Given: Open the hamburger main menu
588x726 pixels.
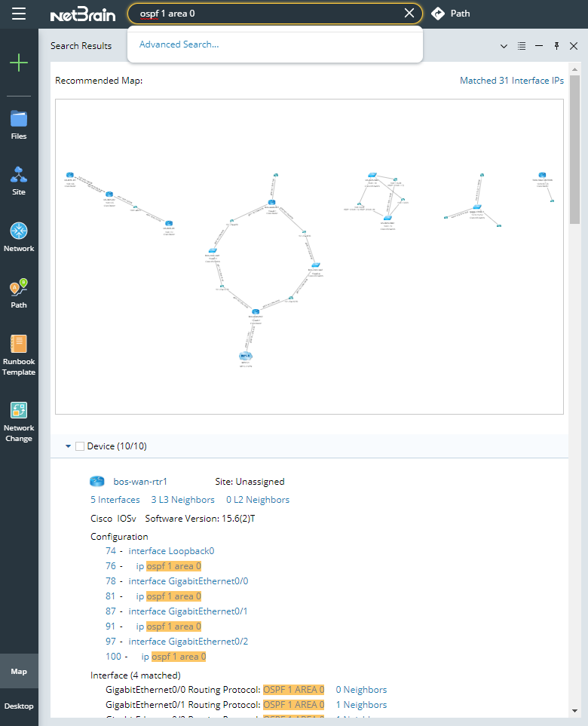Looking at the screenshot, I should 19,14.
